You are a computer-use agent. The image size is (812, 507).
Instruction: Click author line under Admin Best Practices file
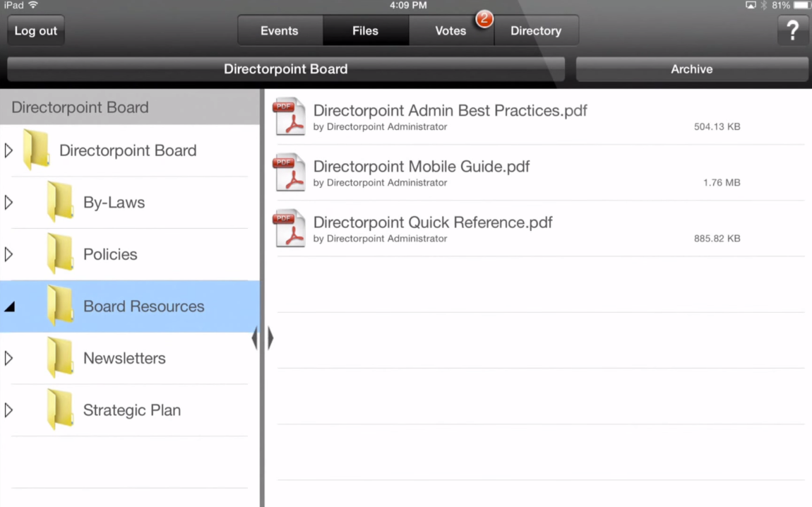coord(380,126)
